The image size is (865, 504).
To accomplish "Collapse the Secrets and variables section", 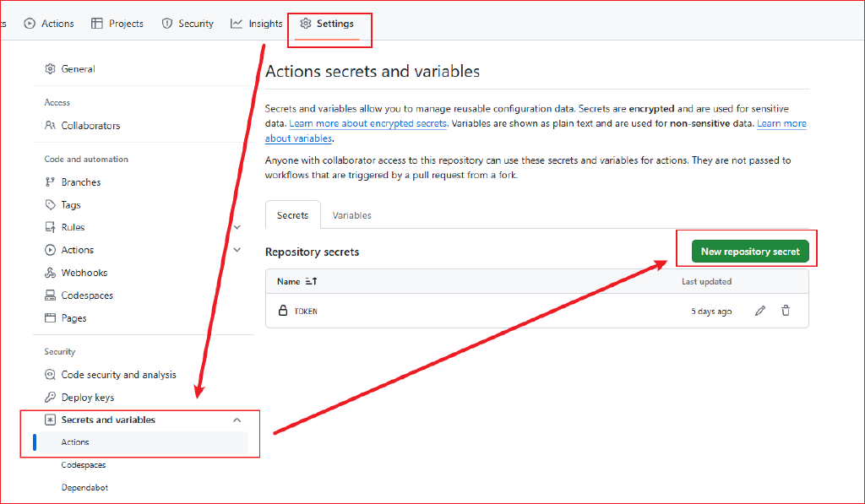I will coord(237,420).
